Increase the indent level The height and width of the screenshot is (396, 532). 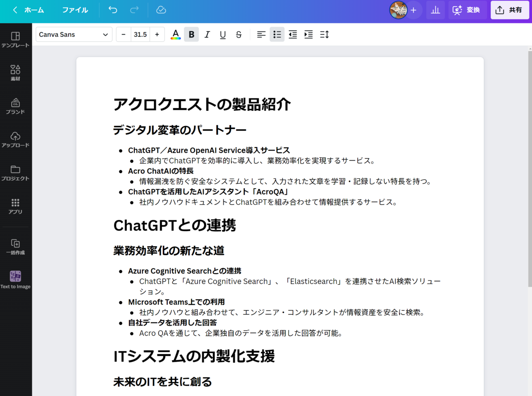309,35
